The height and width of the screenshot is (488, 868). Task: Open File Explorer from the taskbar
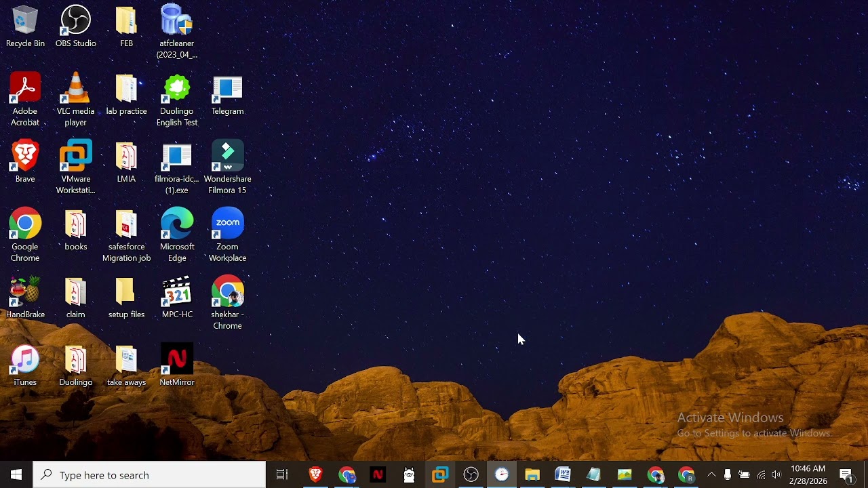[532, 475]
